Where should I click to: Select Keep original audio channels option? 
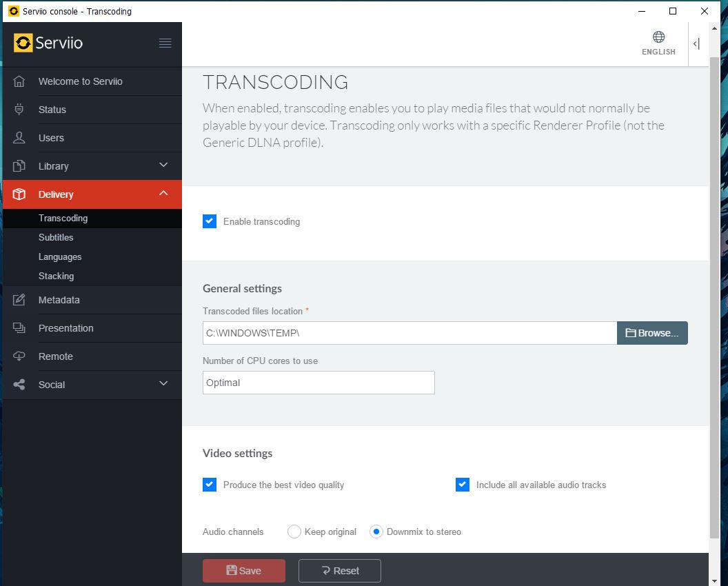294,532
